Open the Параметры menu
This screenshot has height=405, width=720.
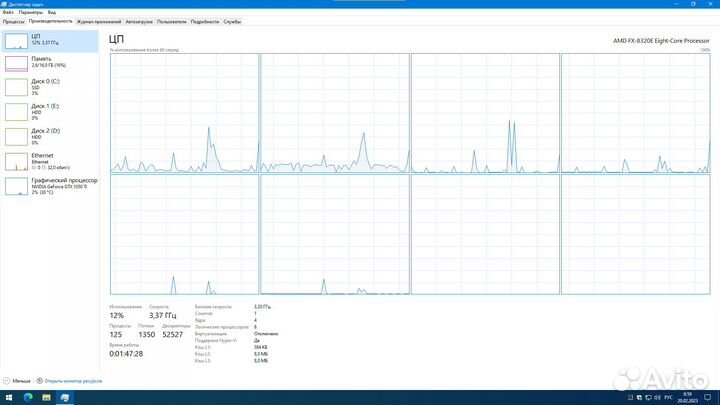pyautogui.click(x=30, y=12)
